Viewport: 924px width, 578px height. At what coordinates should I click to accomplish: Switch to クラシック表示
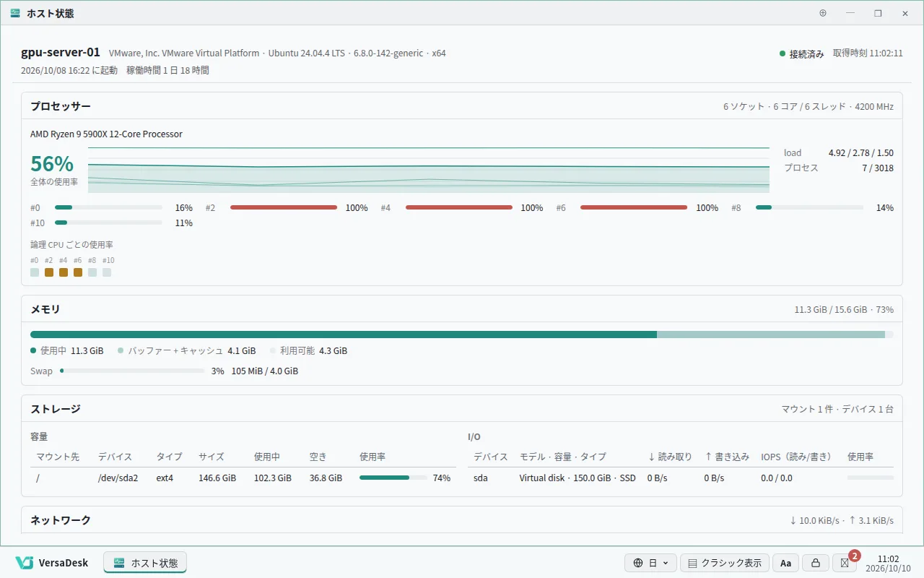pos(724,563)
